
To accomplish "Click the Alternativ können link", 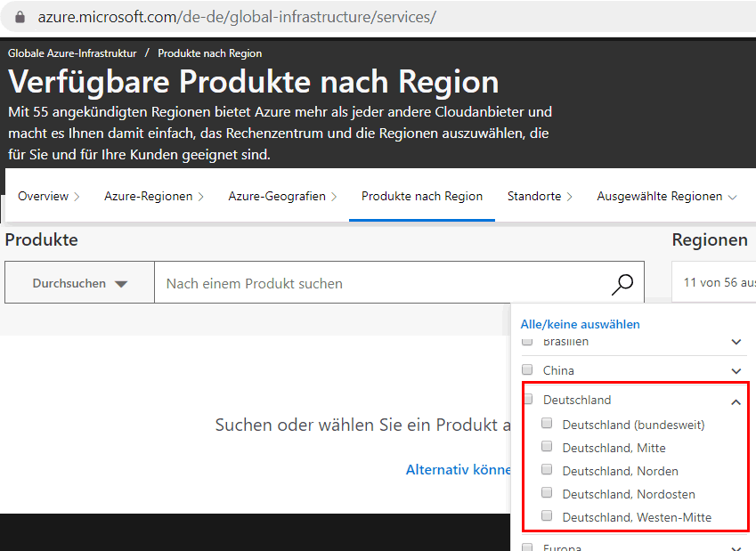I will pyautogui.click(x=458, y=469).
